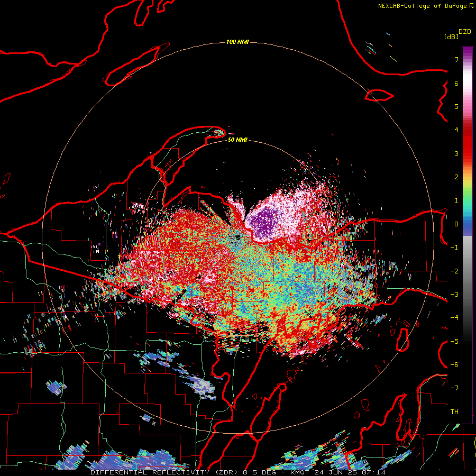Click the -1 value on the color scale
The image size is (476, 476).
click(454, 248)
